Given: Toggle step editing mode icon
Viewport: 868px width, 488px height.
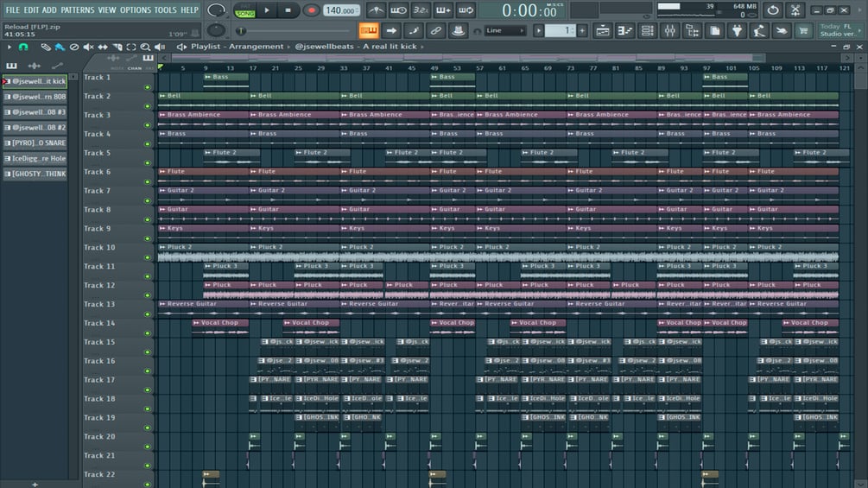Looking at the screenshot, I should pyautogui.click(x=414, y=30).
